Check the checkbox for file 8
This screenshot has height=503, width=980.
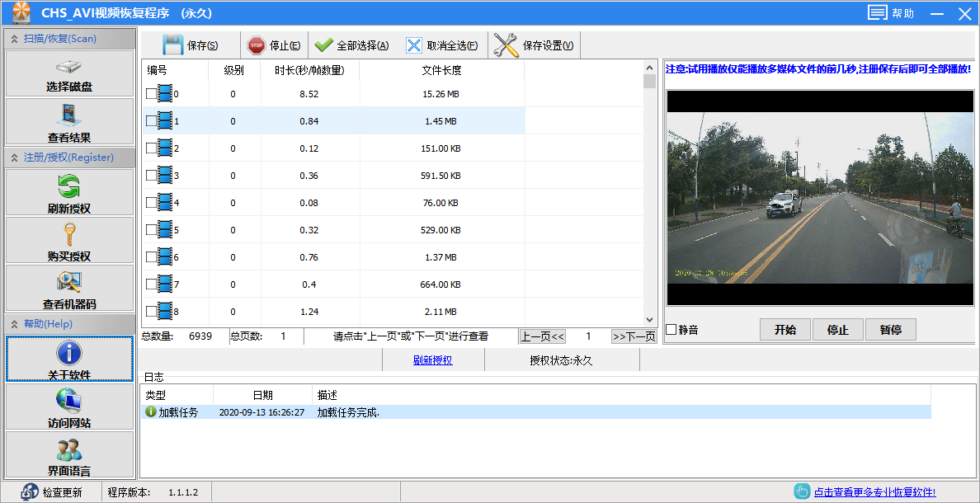[151, 311]
